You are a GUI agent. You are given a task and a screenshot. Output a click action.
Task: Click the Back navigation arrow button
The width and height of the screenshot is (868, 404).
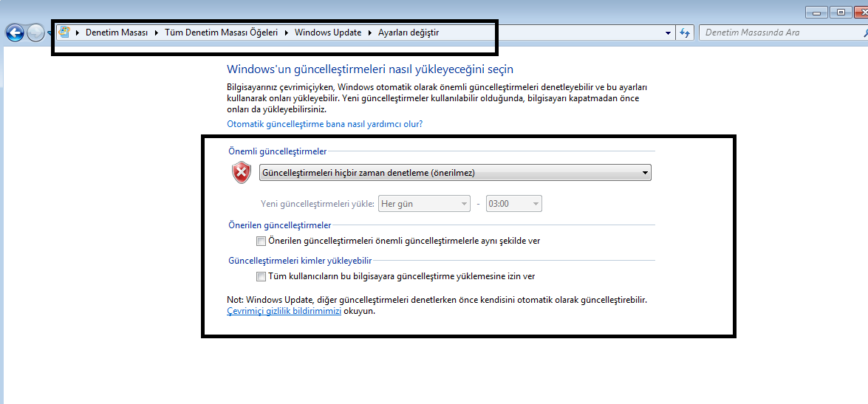pyautogui.click(x=15, y=33)
